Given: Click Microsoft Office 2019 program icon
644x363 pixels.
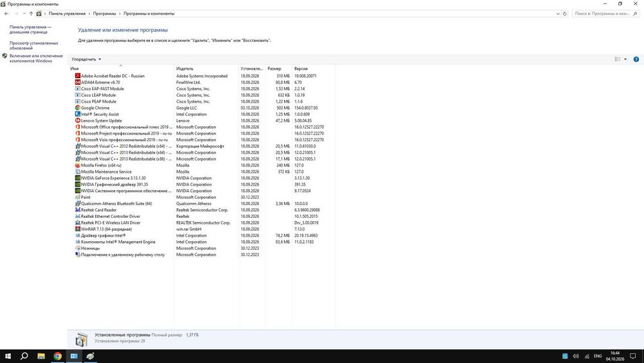Looking at the screenshot, I should coord(78,127).
